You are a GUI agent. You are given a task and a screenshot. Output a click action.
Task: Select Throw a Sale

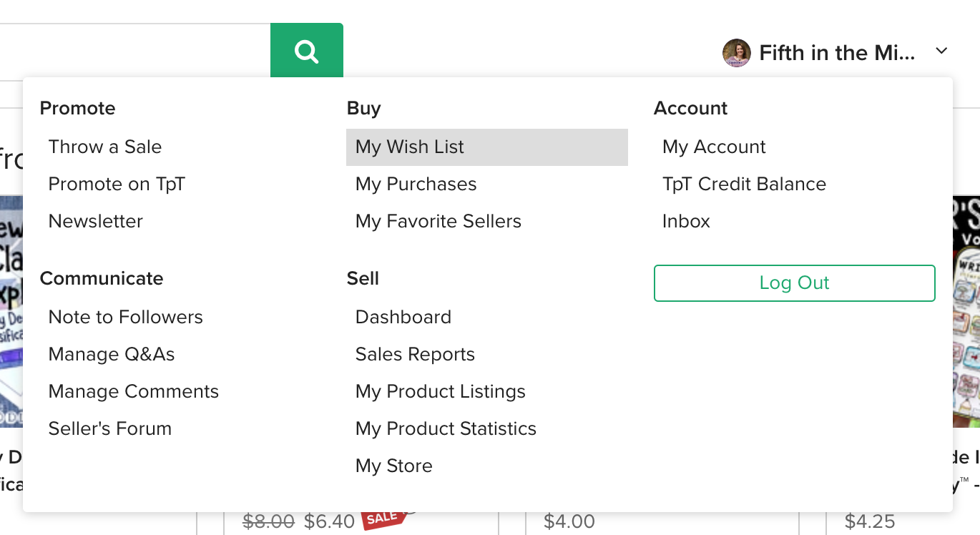[105, 147]
